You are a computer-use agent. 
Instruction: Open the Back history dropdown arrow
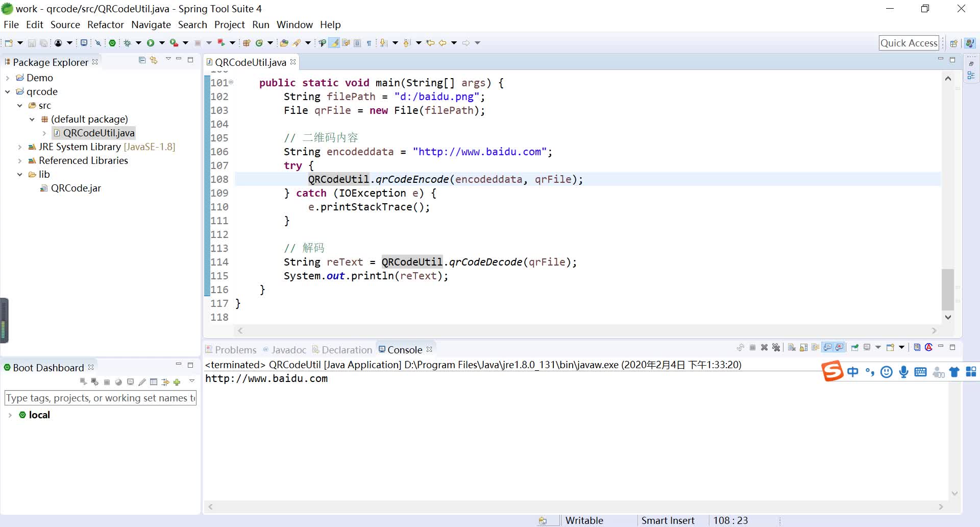point(454,43)
